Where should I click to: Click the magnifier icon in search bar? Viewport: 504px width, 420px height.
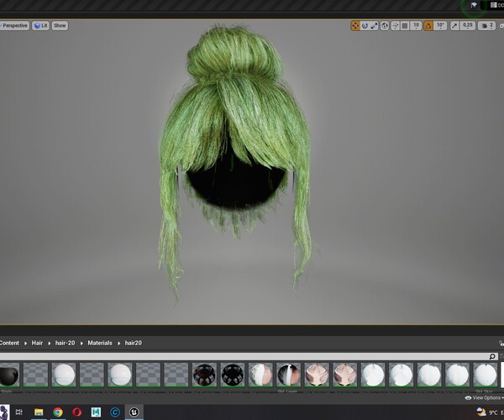point(492,356)
